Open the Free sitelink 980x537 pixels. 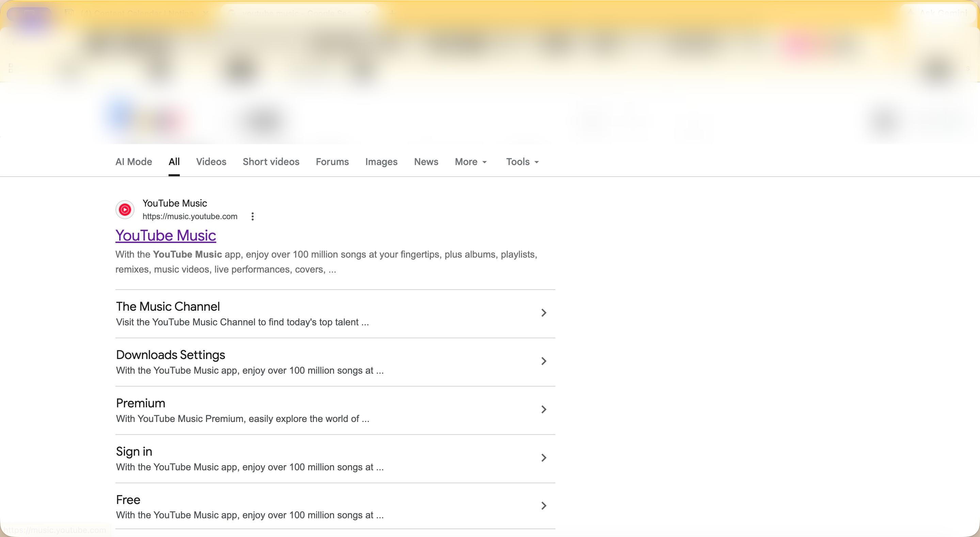click(128, 500)
